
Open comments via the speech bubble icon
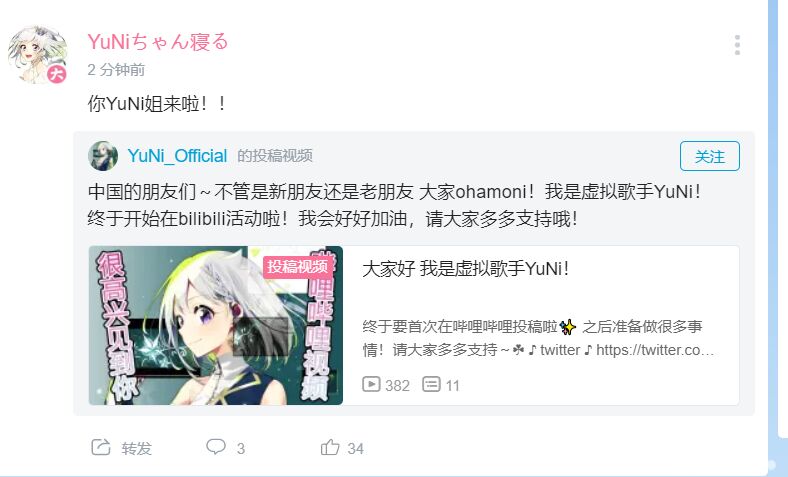click(216, 446)
